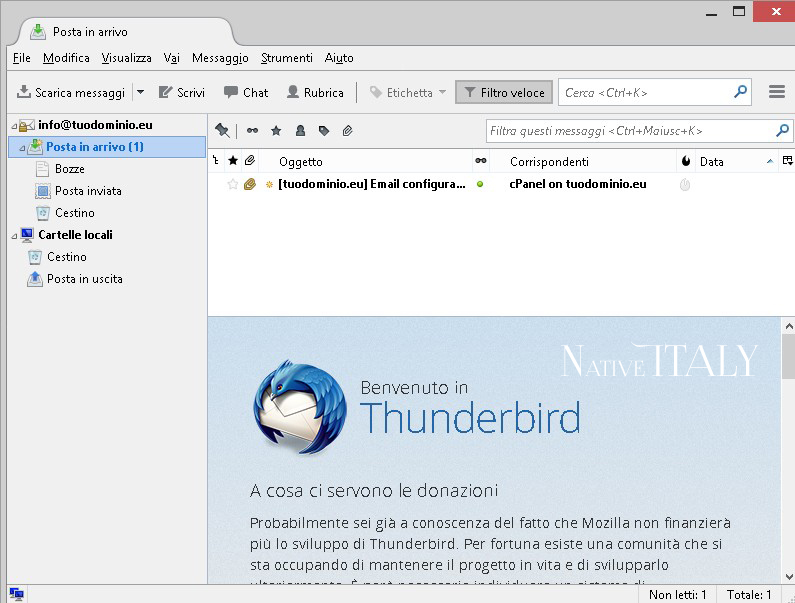Open the Aiuto menu
The width and height of the screenshot is (795, 603).
[339, 58]
